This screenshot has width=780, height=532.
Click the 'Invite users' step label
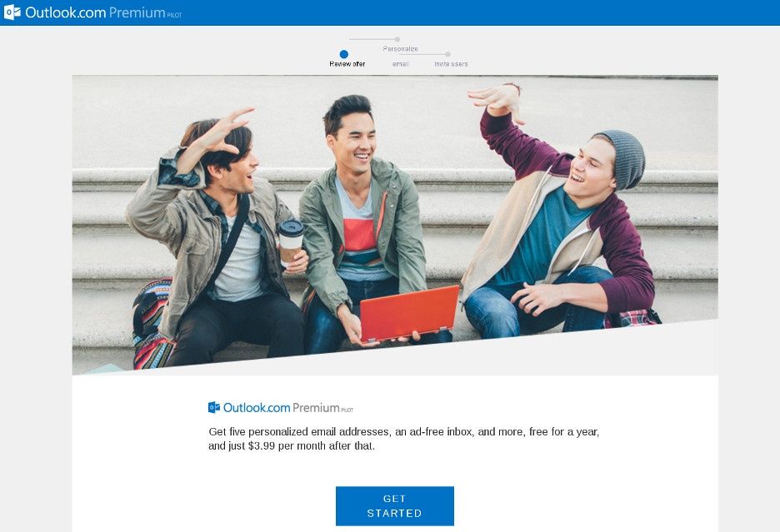[451, 64]
